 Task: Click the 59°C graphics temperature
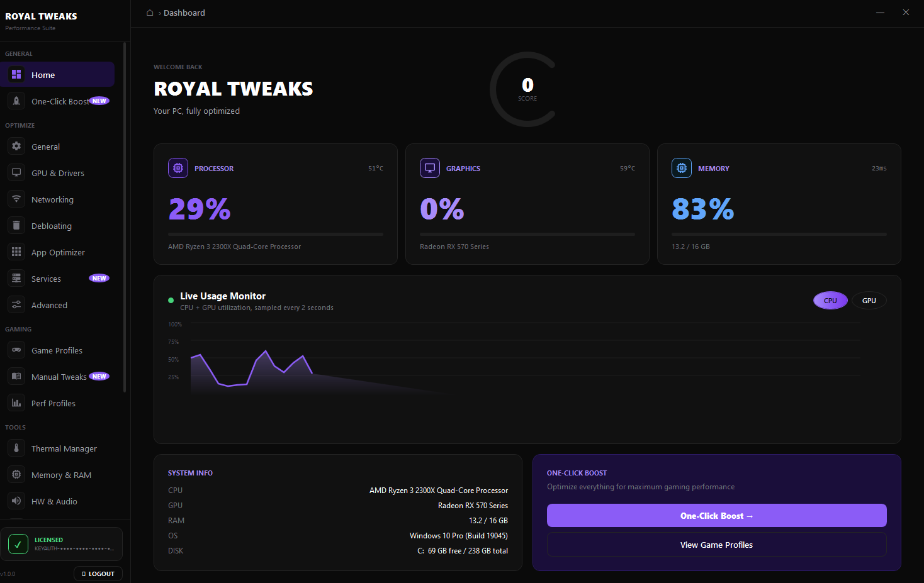(x=628, y=168)
